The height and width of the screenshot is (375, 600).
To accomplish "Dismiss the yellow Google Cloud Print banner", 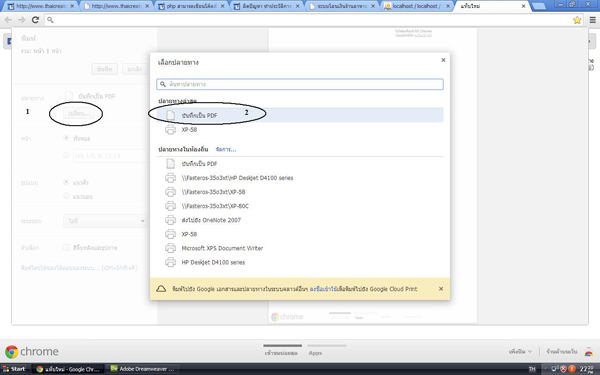I will [441, 289].
